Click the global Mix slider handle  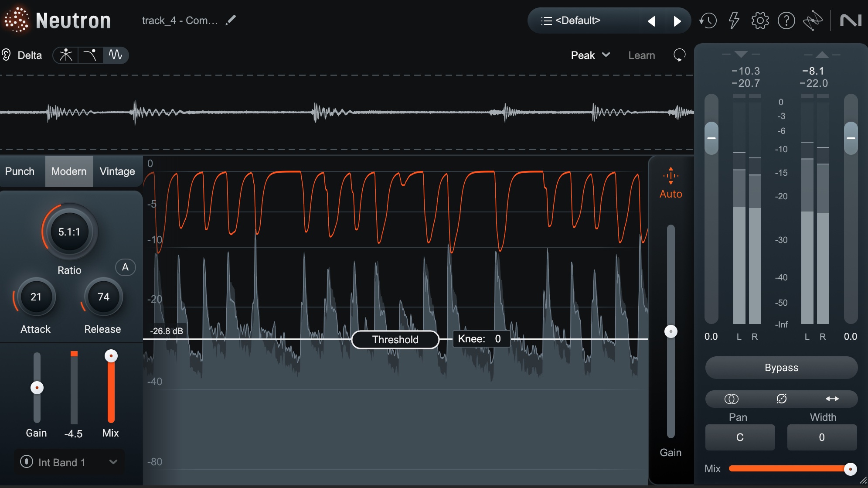tap(850, 469)
